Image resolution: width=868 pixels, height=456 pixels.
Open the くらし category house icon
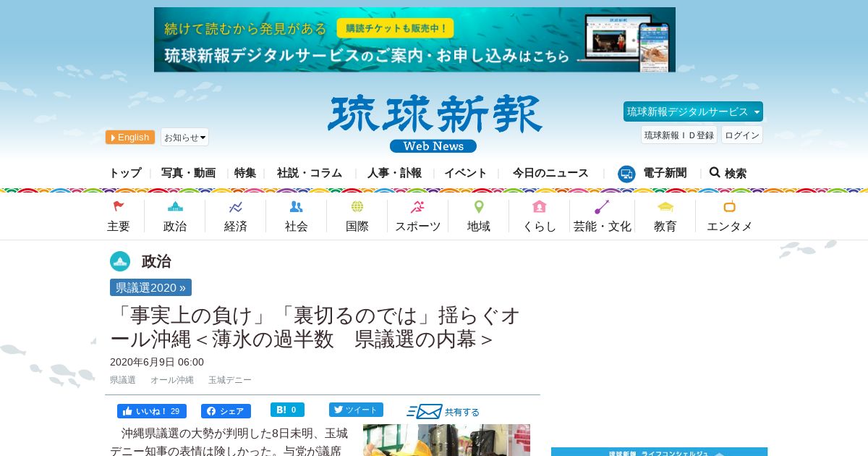click(x=539, y=207)
